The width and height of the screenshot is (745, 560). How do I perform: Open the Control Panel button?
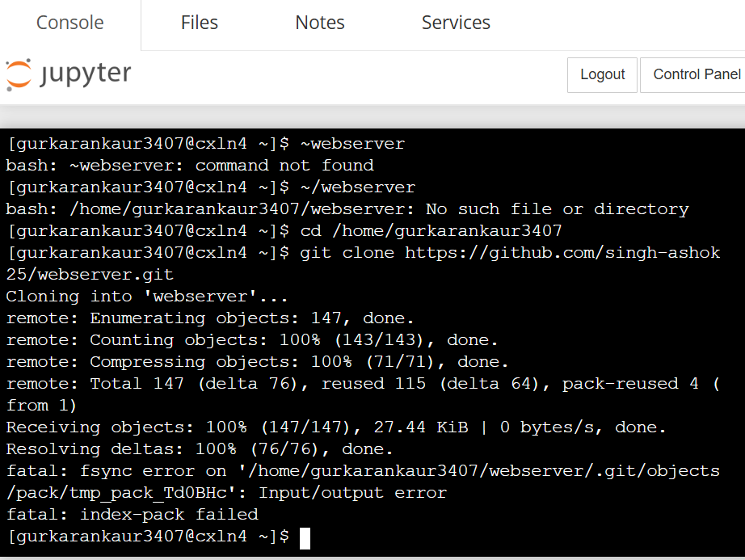[x=695, y=74]
